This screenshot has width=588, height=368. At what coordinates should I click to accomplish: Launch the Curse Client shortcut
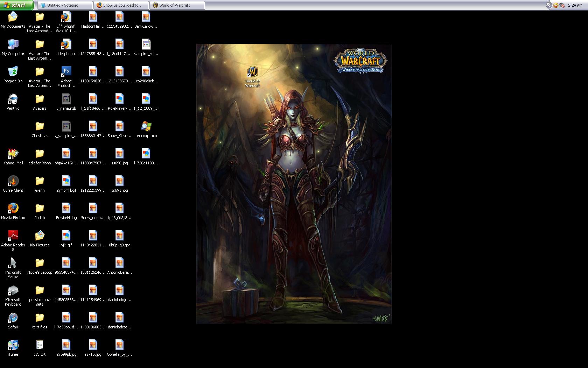pos(13,184)
